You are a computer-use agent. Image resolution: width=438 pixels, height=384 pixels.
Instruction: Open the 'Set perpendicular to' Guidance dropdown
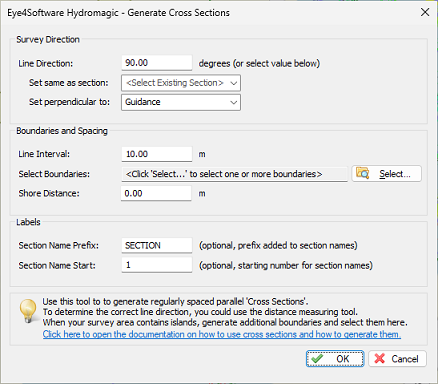click(x=181, y=102)
